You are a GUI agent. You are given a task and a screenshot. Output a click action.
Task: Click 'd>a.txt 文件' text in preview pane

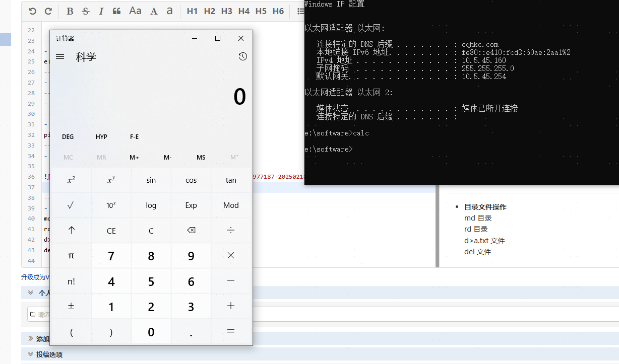coord(484,241)
